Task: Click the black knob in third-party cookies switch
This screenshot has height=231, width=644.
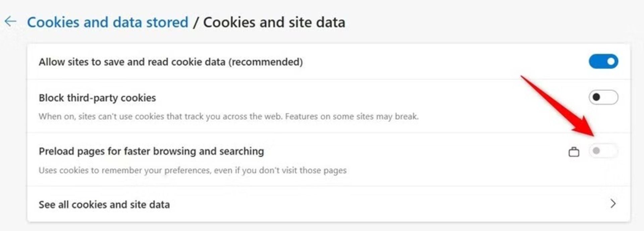Action: pos(596,97)
